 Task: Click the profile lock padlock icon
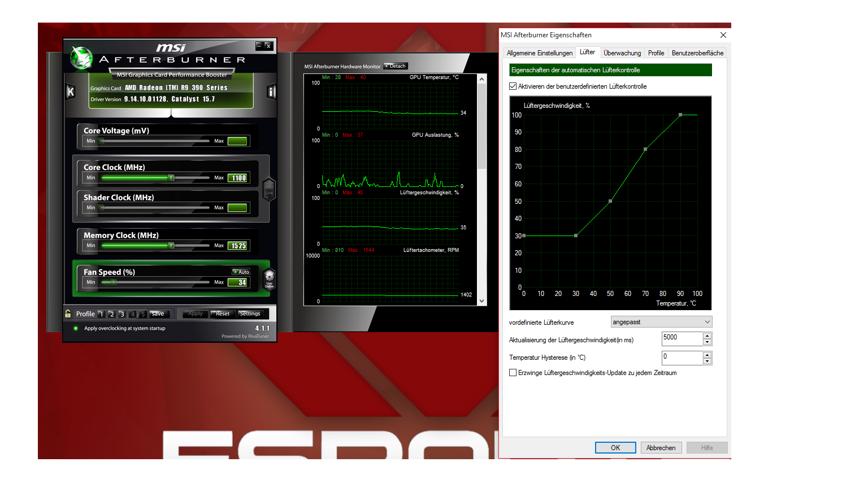click(x=68, y=313)
